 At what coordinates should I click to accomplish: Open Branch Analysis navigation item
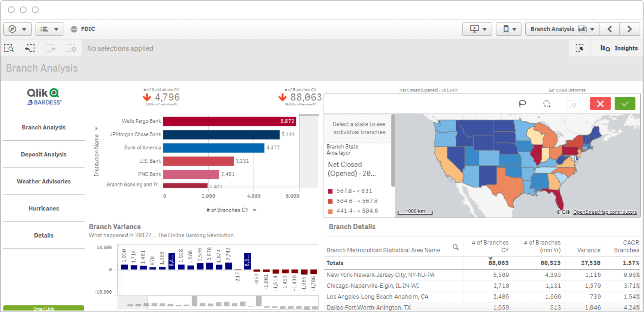pos(44,127)
